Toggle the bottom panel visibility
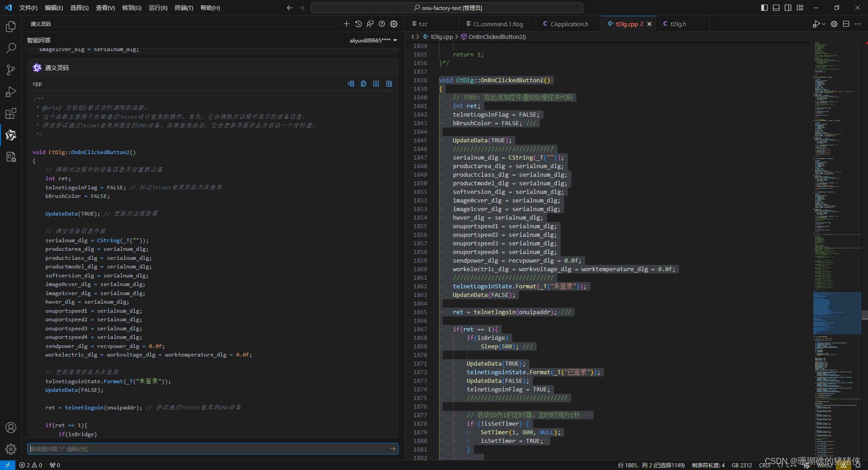868x470 pixels. tap(776, 8)
